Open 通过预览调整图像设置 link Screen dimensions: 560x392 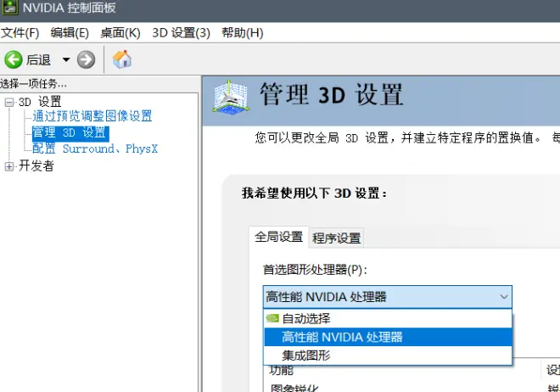click(x=92, y=116)
